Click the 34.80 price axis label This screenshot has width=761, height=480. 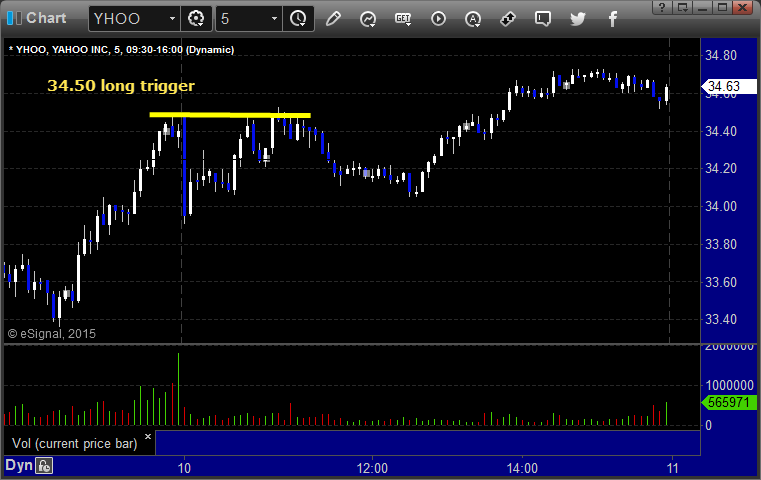click(721, 55)
